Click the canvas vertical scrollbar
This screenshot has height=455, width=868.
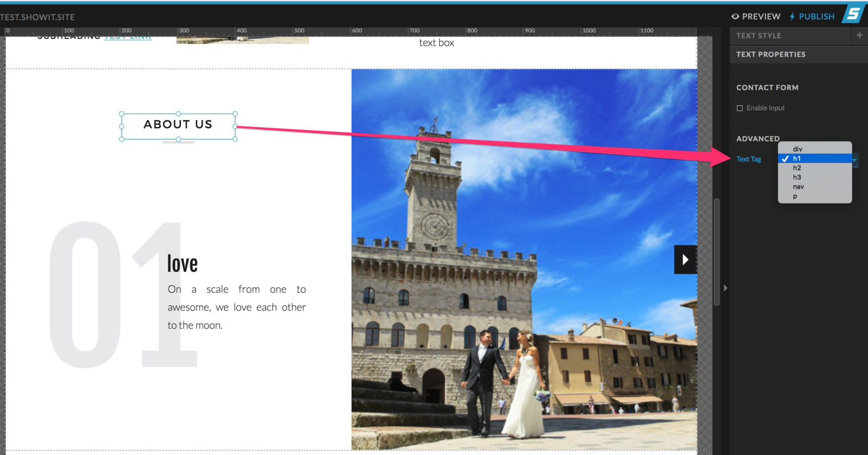pos(716,252)
